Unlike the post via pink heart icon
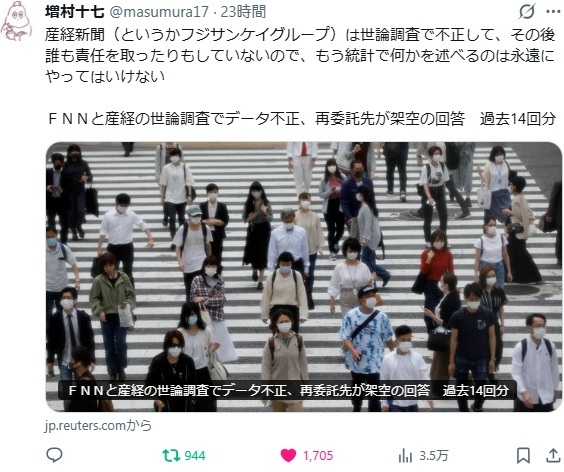This screenshot has height=472, width=564. pyautogui.click(x=288, y=455)
